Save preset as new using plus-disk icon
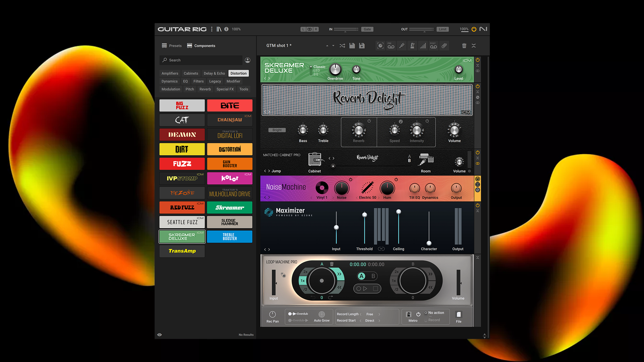 (362, 46)
